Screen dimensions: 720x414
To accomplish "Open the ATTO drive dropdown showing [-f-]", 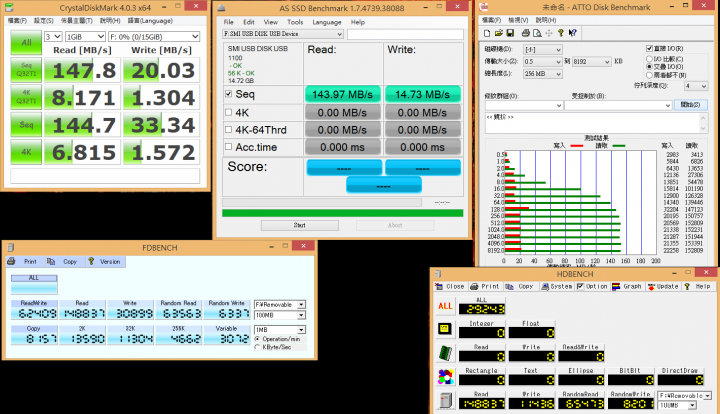I will click(x=543, y=50).
